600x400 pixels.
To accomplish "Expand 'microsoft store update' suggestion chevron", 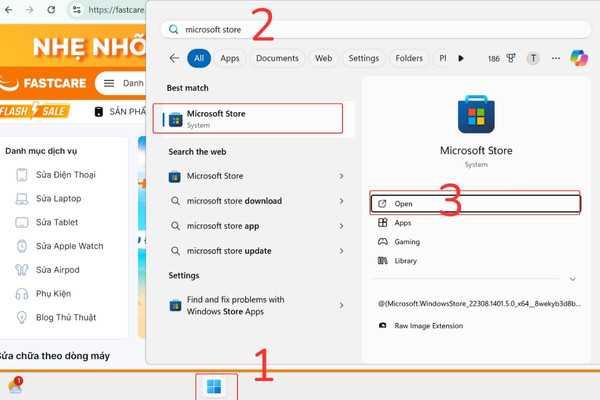I will coord(341,251).
